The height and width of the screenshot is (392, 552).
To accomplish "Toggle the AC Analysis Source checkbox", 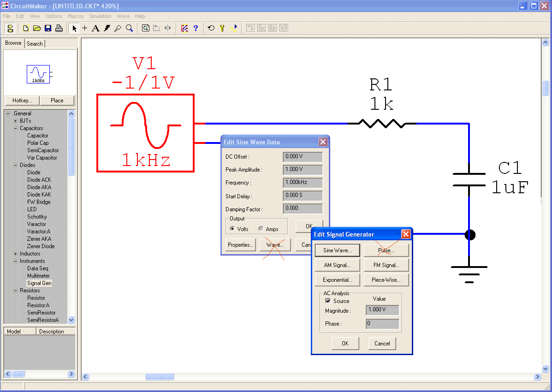I will (328, 301).
